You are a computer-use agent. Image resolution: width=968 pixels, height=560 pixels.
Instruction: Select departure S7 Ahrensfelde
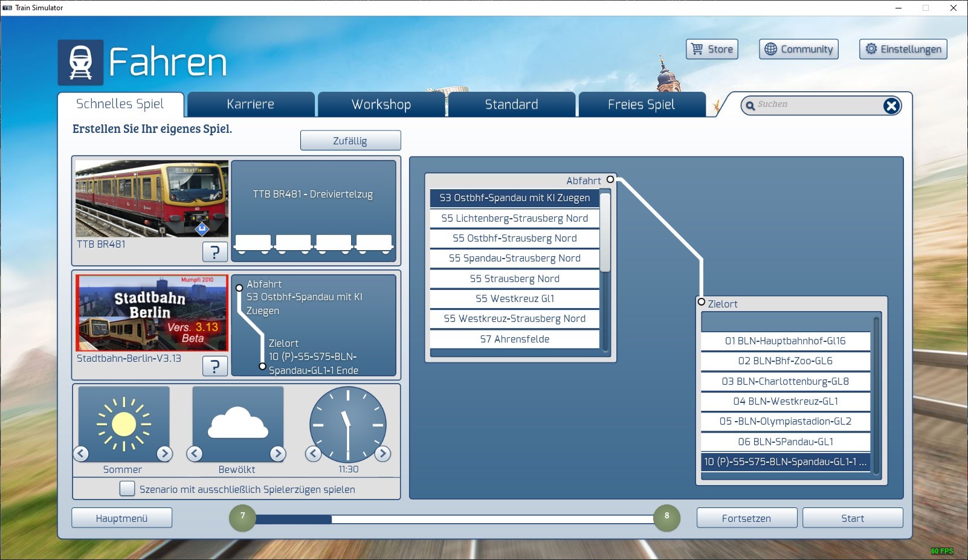(515, 339)
